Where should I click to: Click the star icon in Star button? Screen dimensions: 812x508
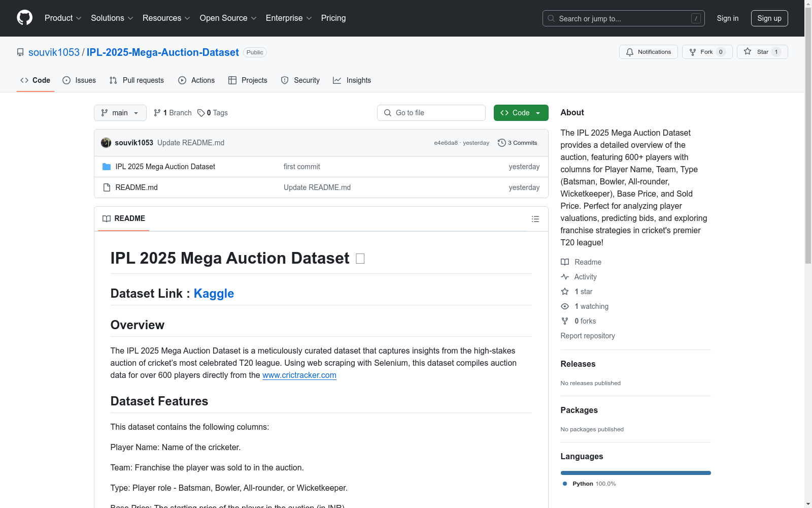tap(748, 51)
